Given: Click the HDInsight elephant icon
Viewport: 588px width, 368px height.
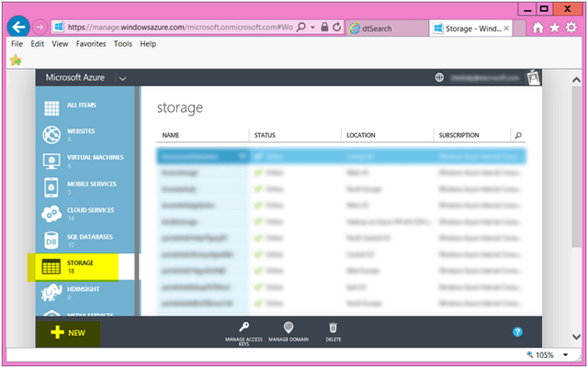Looking at the screenshot, I should pos(51,293).
